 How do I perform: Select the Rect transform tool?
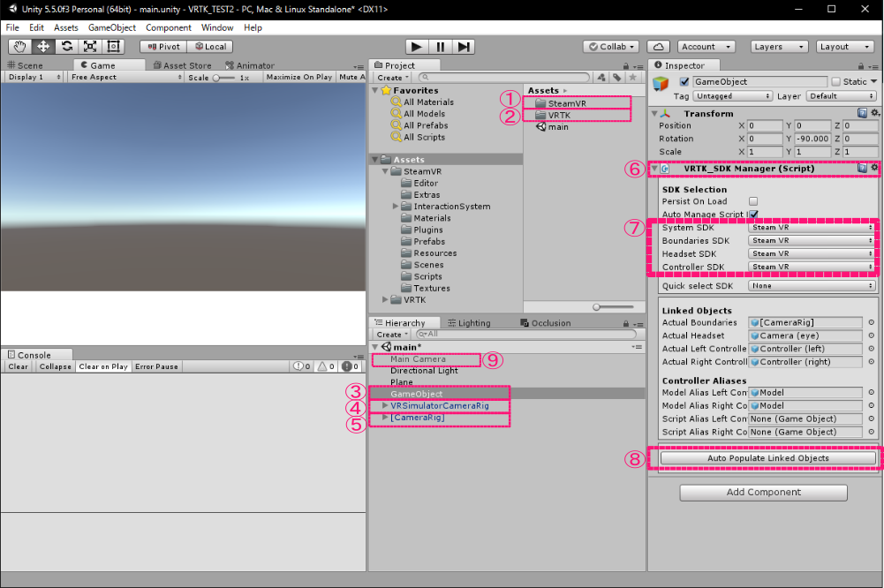(x=114, y=46)
